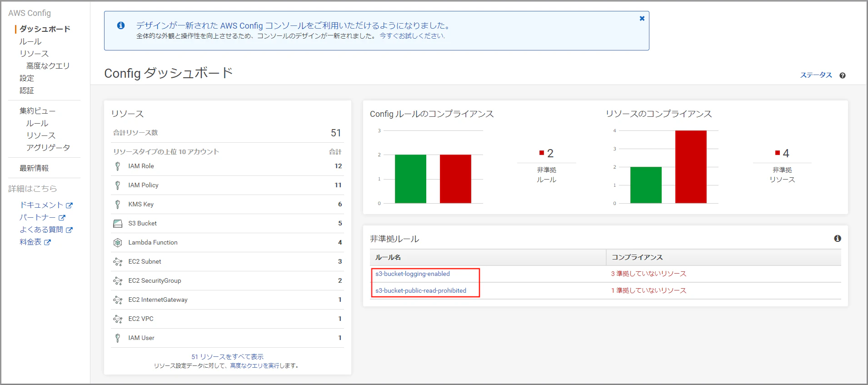Click the IAM User resource icon
The image size is (868, 385).
coord(118,338)
